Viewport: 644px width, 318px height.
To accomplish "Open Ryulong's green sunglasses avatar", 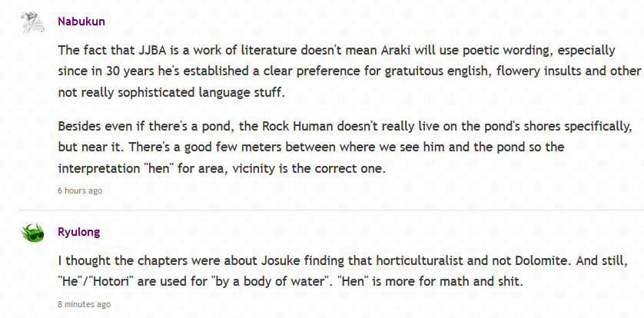I will [x=32, y=233].
